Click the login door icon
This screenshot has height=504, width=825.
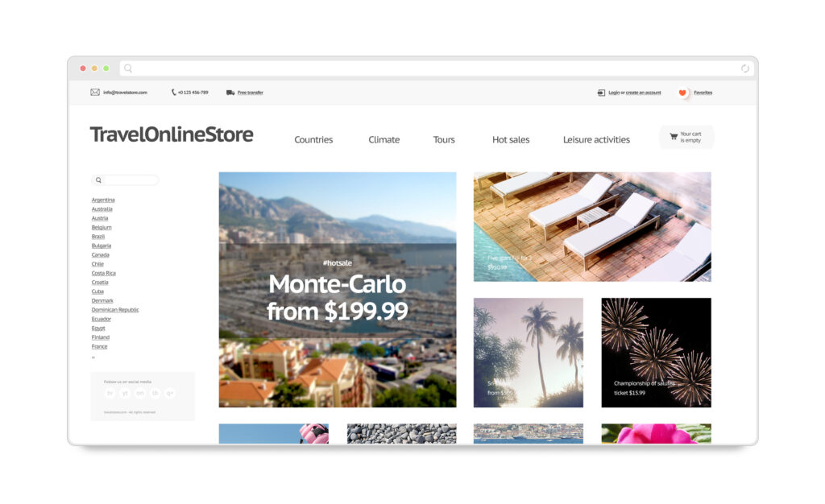(601, 93)
